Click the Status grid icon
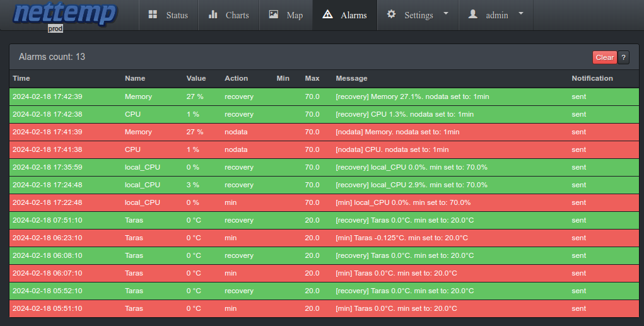 click(x=153, y=15)
